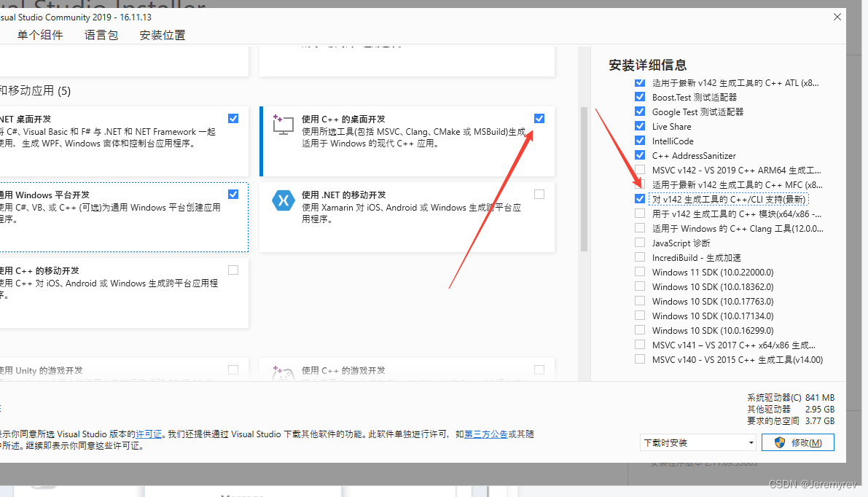868x497 pixels.
Task: Uncheck the IntelliCode component
Action: click(x=640, y=141)
